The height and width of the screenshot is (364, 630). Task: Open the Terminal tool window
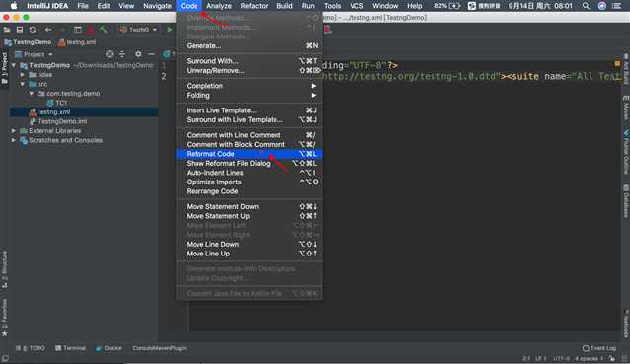point(70,348)
